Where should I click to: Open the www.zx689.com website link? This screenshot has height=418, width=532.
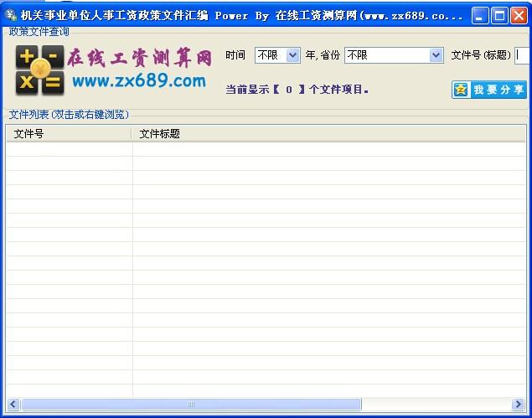(x=139, y=81)
